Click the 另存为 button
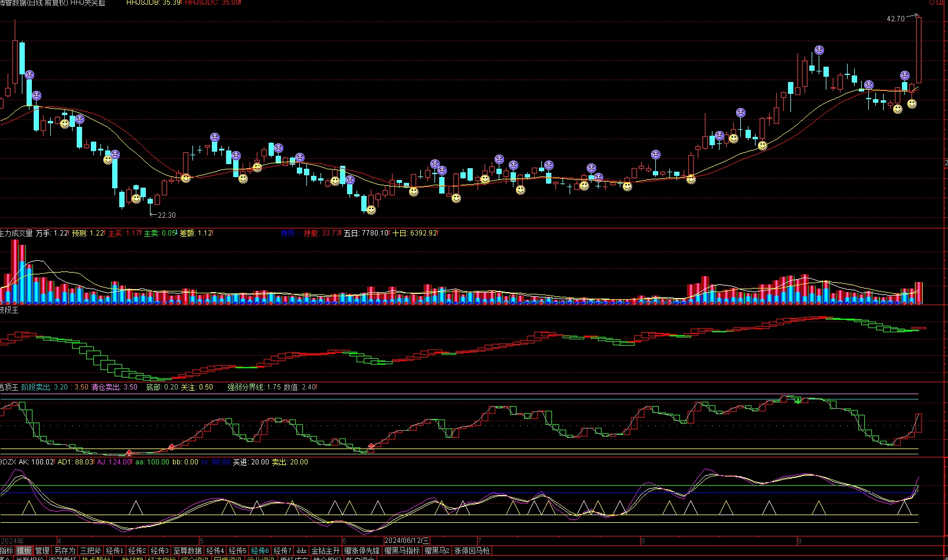This screenshot has width=948, height=560. [x=65, y=551]
